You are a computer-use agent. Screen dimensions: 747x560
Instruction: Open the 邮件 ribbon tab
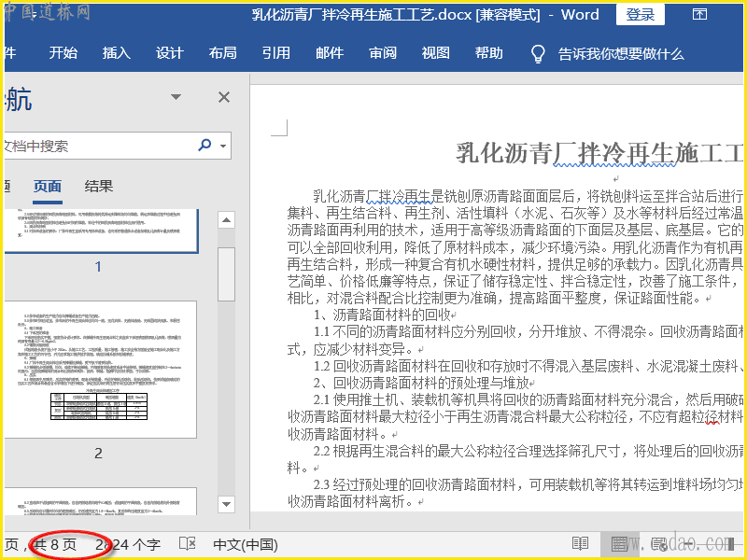(x=330, y=53)
